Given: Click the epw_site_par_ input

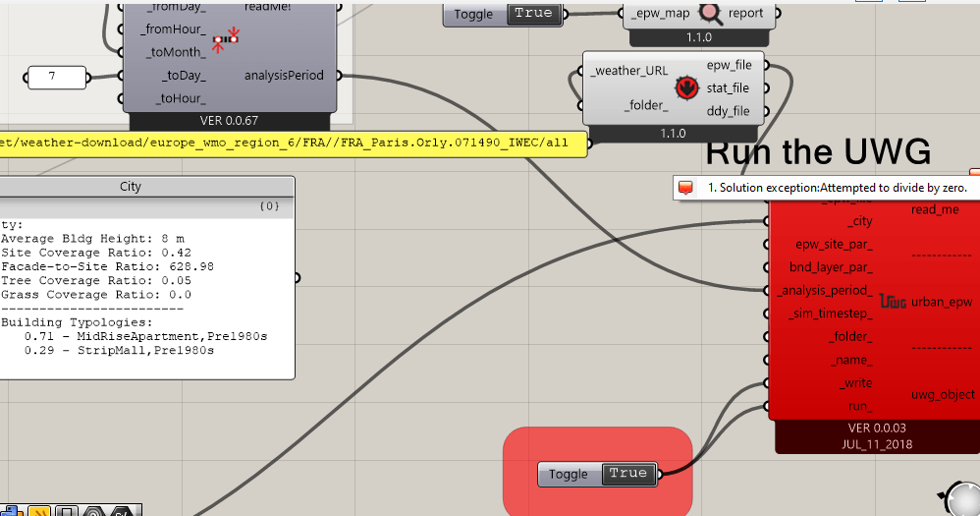Looking at the screenshot, I should pos(834,245).
